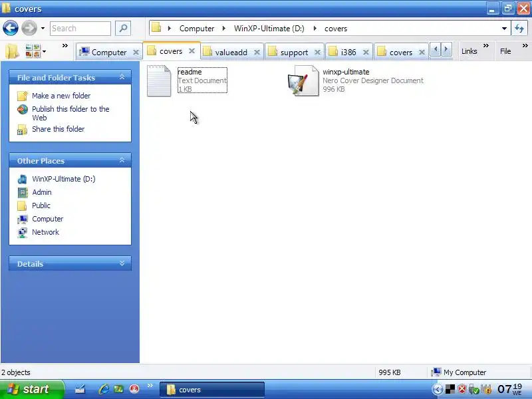Click Publish this folder to the Web
The width and height of the screenshot is (532, 399).
(x=70, y=113)
